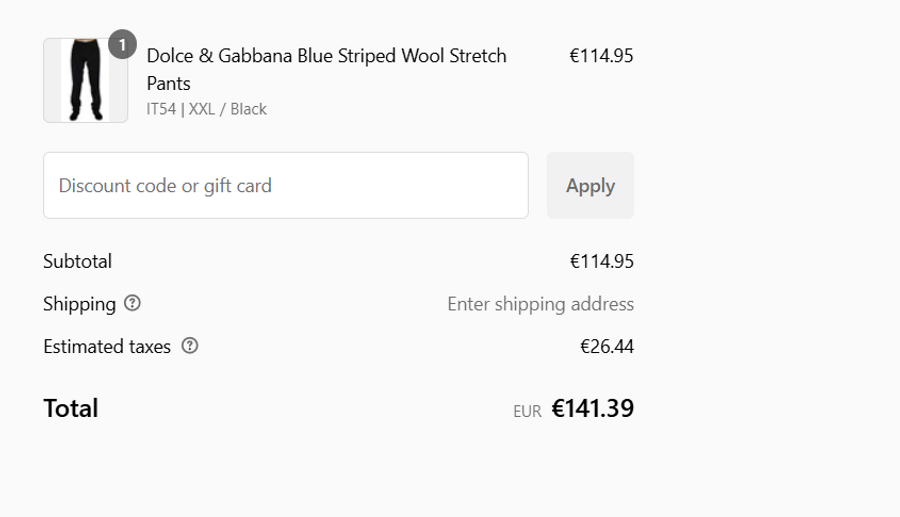Screen dimensions: 900x517
Task: Click the EUR currency indicator
Action: pos(527,411)
